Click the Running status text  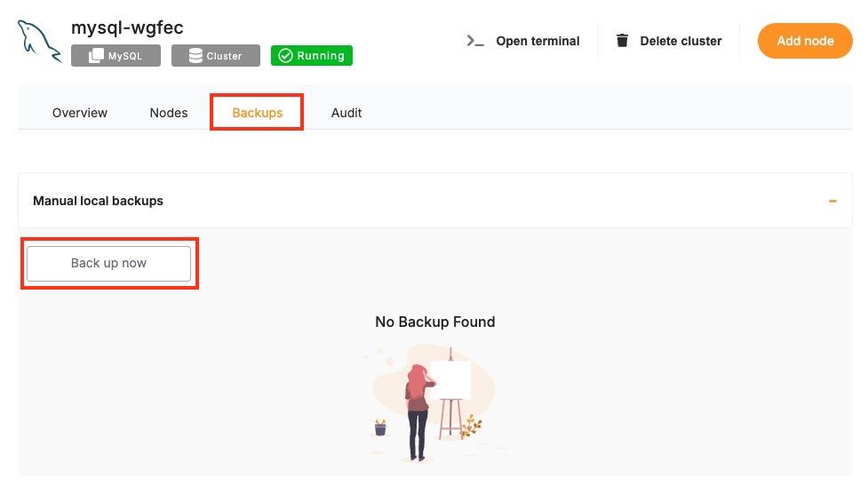[x=321, y=56]
